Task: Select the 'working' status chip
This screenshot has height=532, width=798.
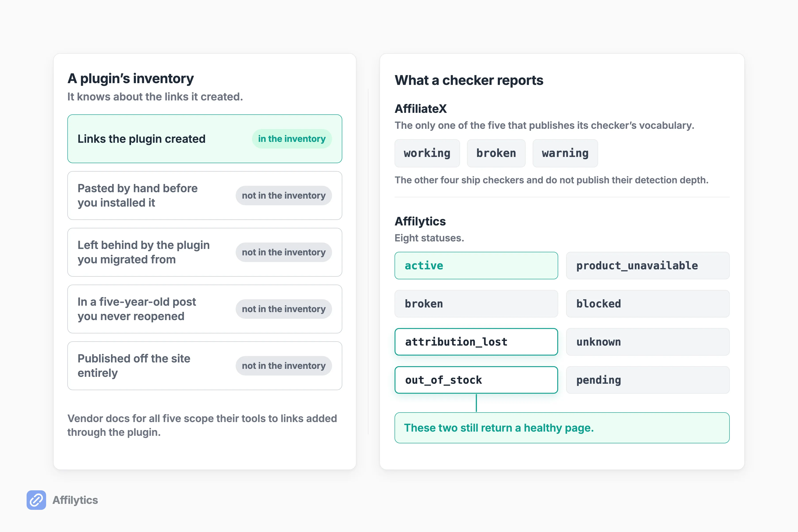Action: tap(427, 153)
